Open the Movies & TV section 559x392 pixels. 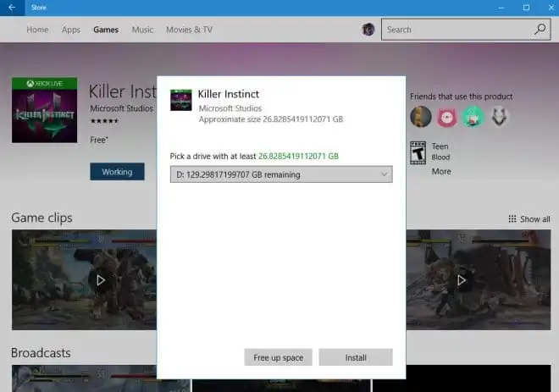pos(190,30)
